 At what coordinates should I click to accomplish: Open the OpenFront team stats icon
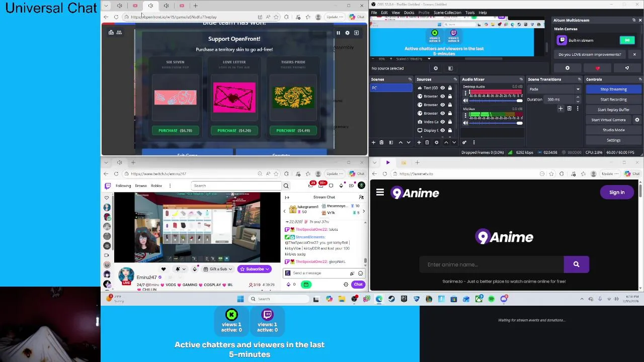click(x=119, y=33)
